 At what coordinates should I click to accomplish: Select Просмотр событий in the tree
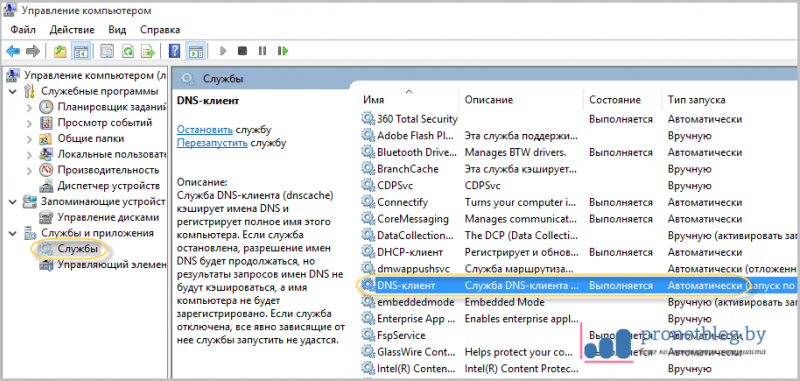(105, 123)
